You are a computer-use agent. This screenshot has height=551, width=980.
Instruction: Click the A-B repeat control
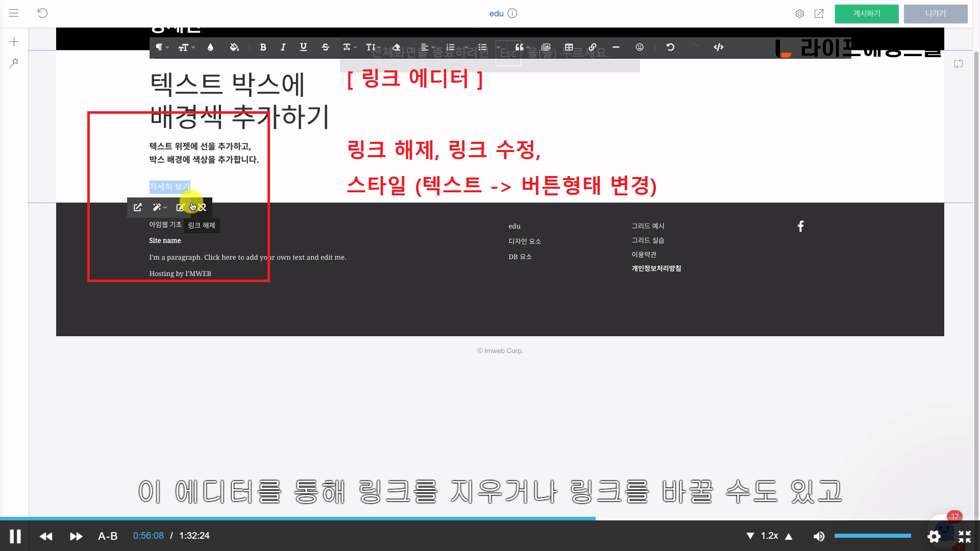pyautogui.click(x=108, y=536)
